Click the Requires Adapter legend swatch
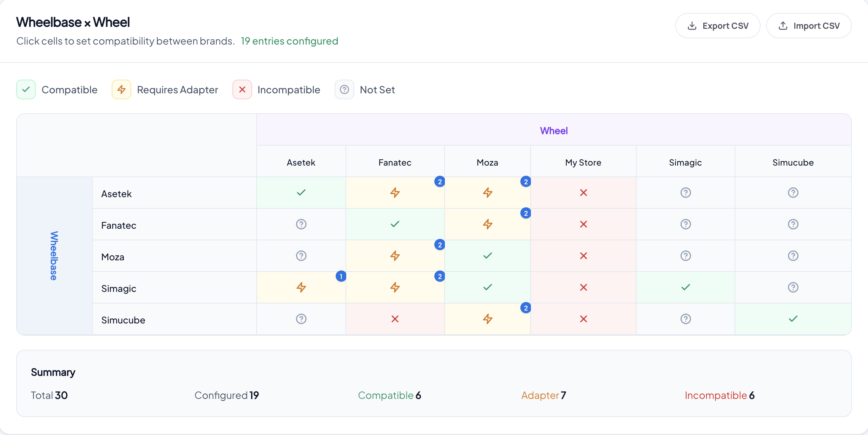 click(x=121, y=89)
